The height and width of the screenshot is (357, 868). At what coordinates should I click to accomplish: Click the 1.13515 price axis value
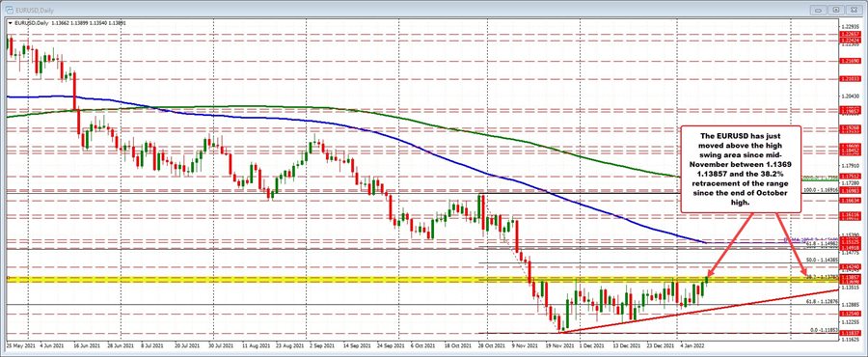pos(852,288)
